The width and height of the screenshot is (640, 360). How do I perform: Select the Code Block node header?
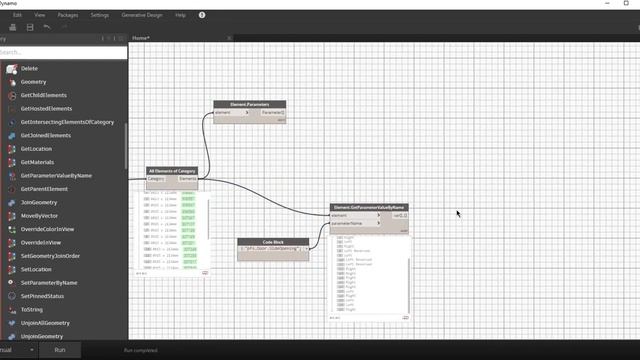click(x=273, y=242)
